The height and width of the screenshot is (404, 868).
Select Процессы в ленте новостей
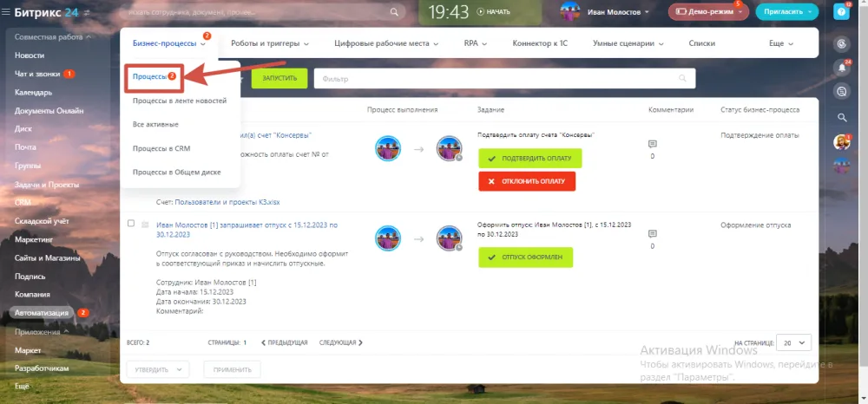(x=180, y=101)
